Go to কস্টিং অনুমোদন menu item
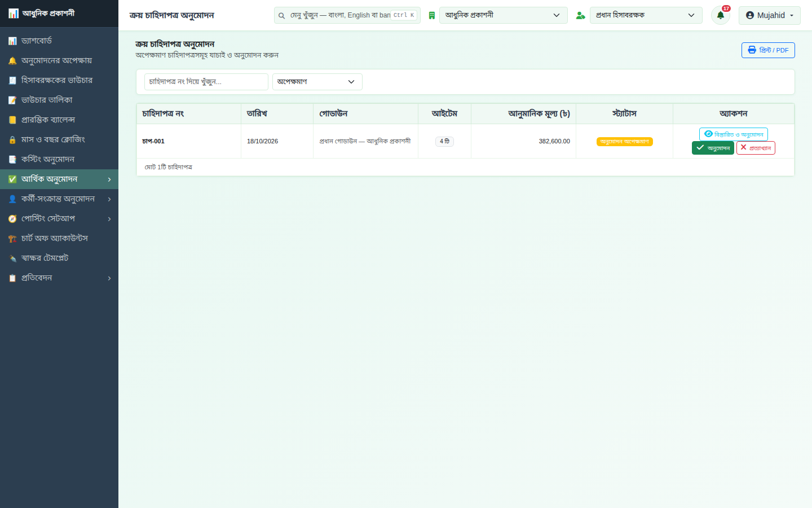The image size is (812, 508). [59, 159]
